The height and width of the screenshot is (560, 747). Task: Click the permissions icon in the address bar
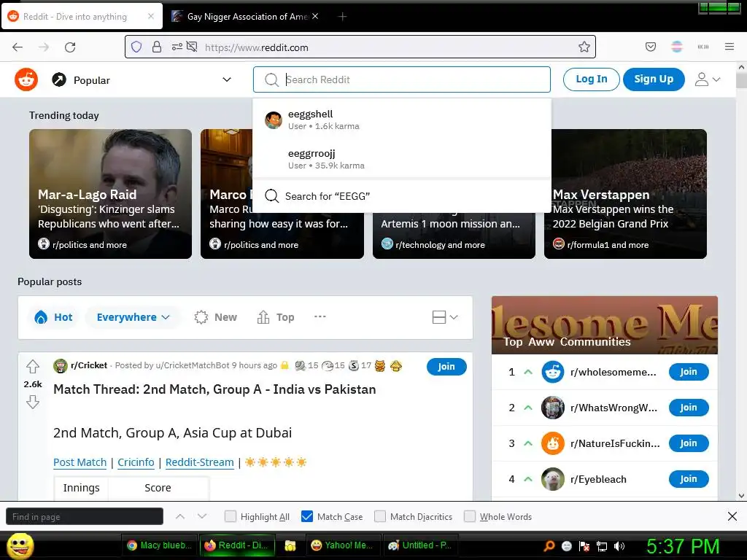[x=177, y=47]
